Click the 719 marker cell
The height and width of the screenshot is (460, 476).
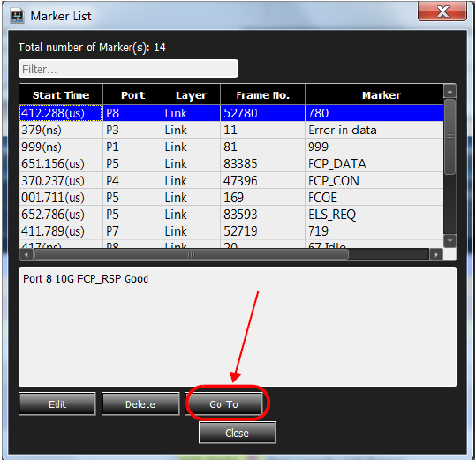(374, 231)
